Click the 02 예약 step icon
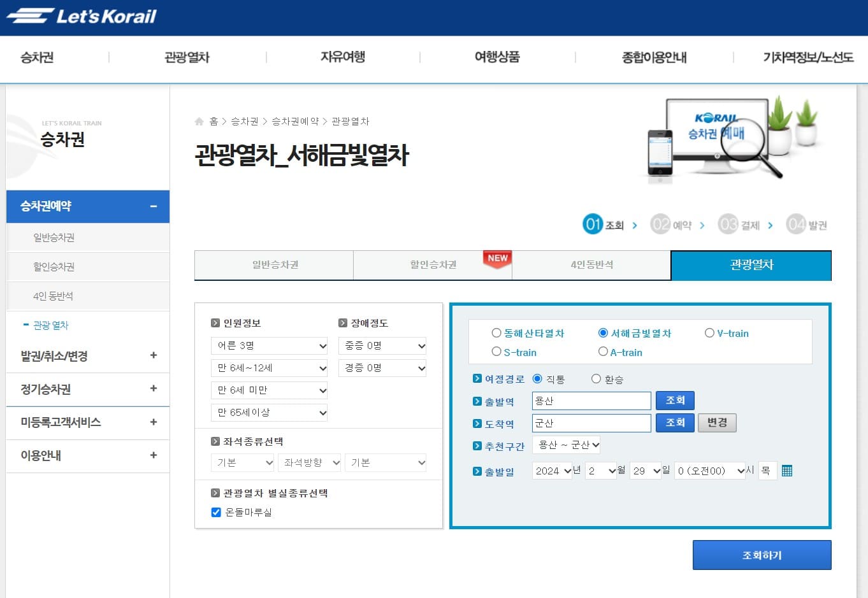 [661, 224]
